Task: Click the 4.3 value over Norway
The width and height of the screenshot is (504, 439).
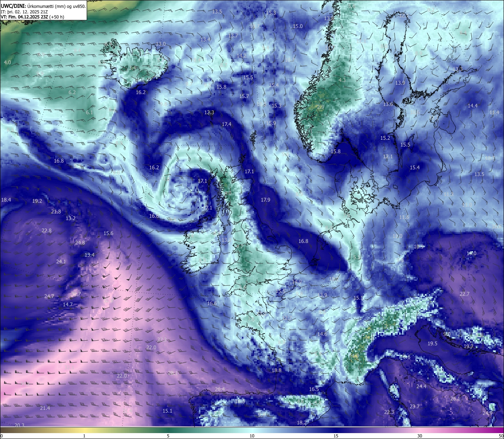Action: click(x=342, y=80)
